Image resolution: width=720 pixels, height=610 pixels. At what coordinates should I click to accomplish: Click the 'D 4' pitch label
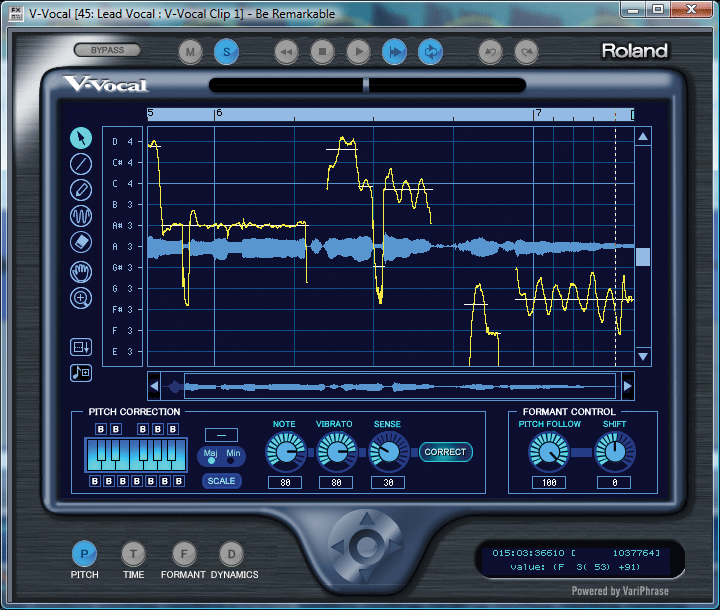coord(122,141)
